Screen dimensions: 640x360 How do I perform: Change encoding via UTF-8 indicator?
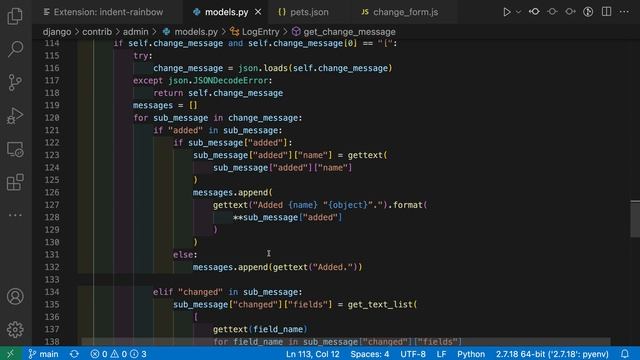pos(413,354)
